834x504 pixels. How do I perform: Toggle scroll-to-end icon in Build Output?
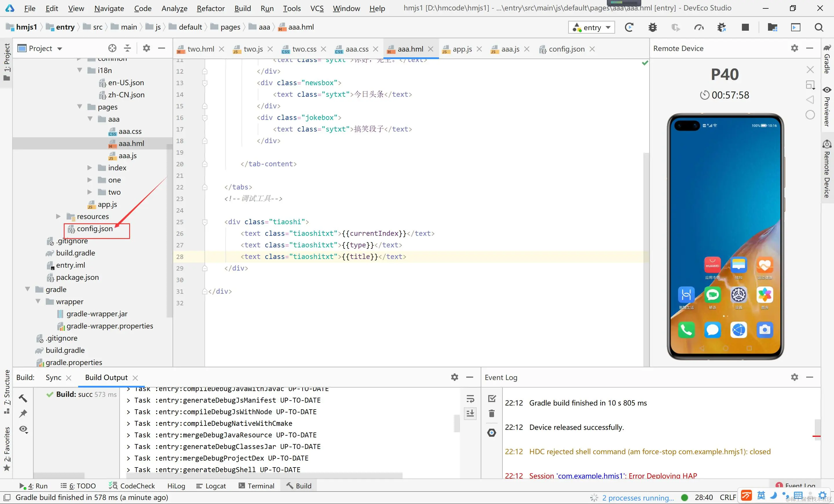[x=471, y=413]
